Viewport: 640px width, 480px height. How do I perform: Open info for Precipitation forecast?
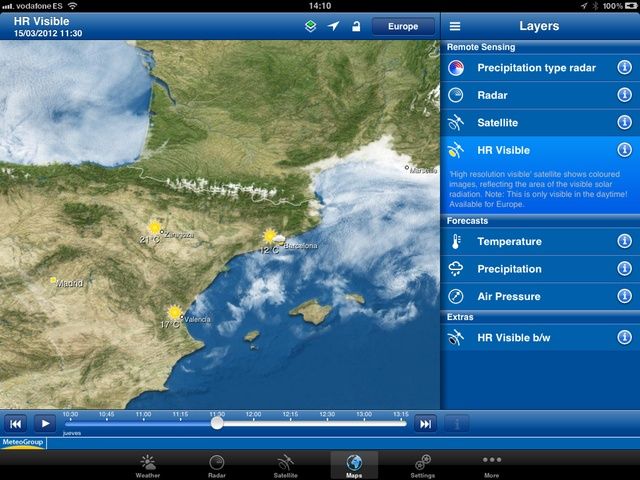pyautogui.click(x=625, y=268)
